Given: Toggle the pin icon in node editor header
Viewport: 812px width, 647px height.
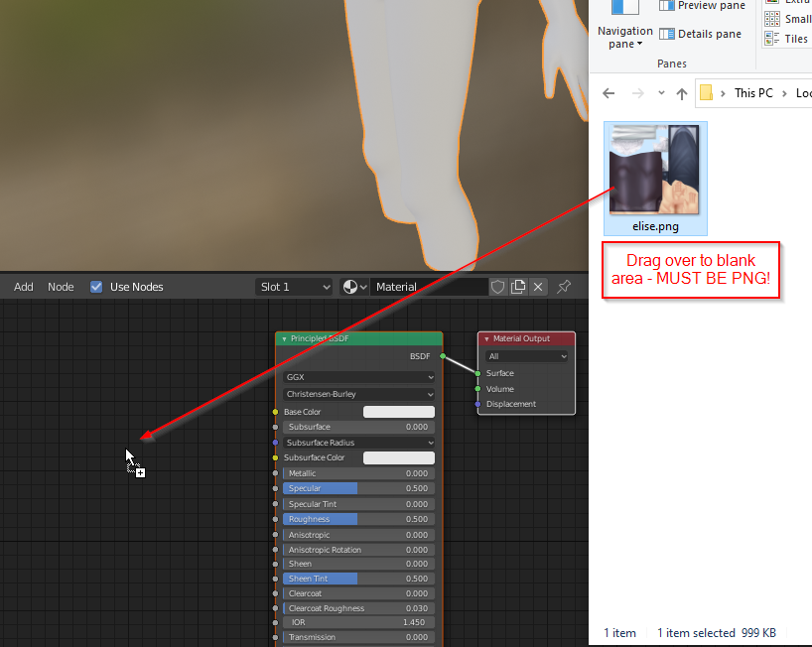Looking at the screenshot, I should pyautogui.click(x=564, y=287).
